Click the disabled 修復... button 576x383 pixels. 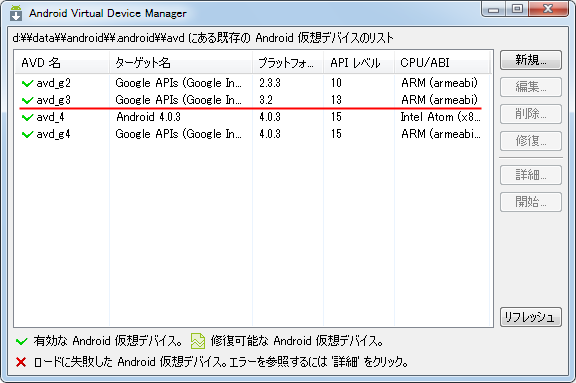pos(530,141)
